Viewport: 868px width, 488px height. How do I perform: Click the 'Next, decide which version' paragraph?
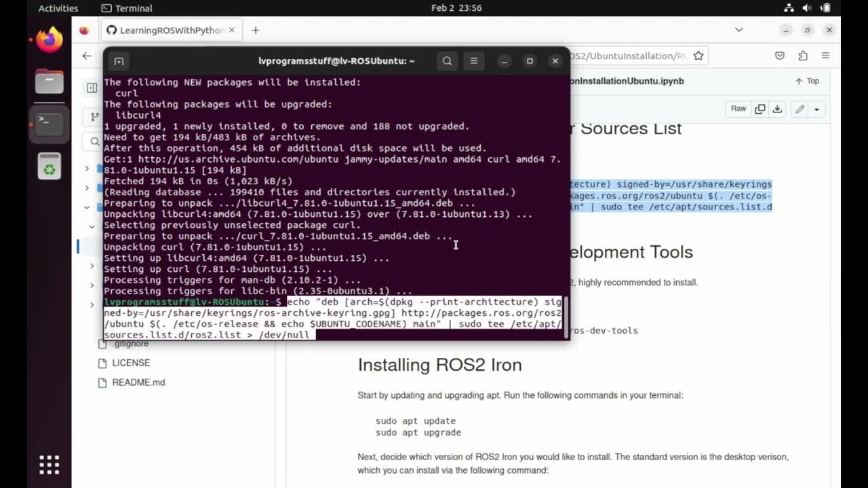(x=573, y=464)
